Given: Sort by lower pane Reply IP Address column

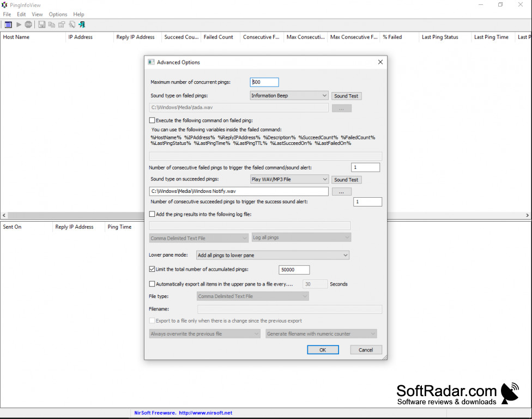Looking at the screenshot, I should pos(78,227).
